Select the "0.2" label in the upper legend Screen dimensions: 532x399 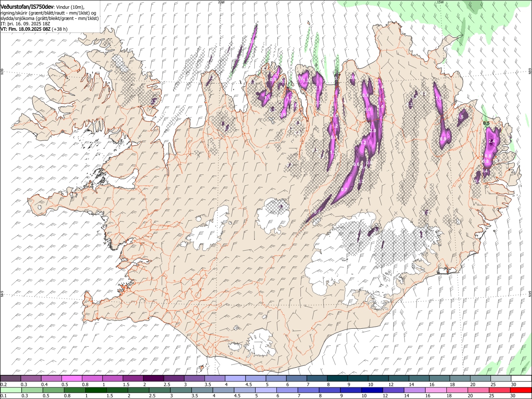(3, 384)
